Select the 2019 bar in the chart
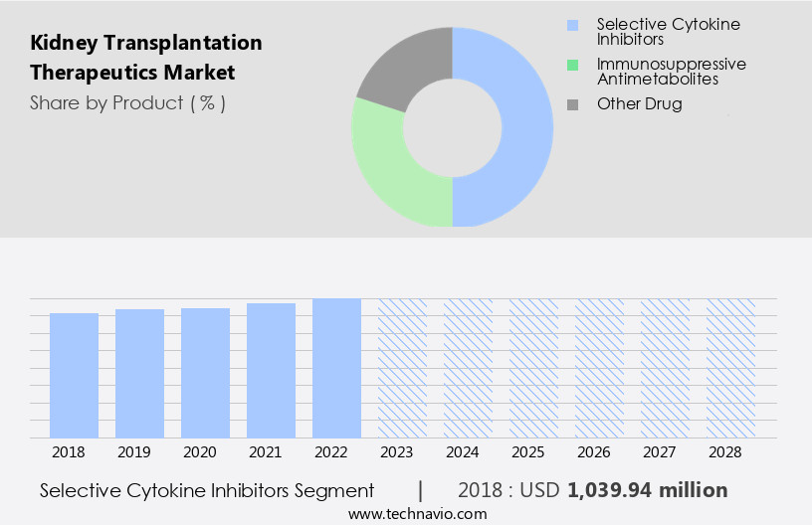This screenshot has height=525, width=812. (140, 373)
